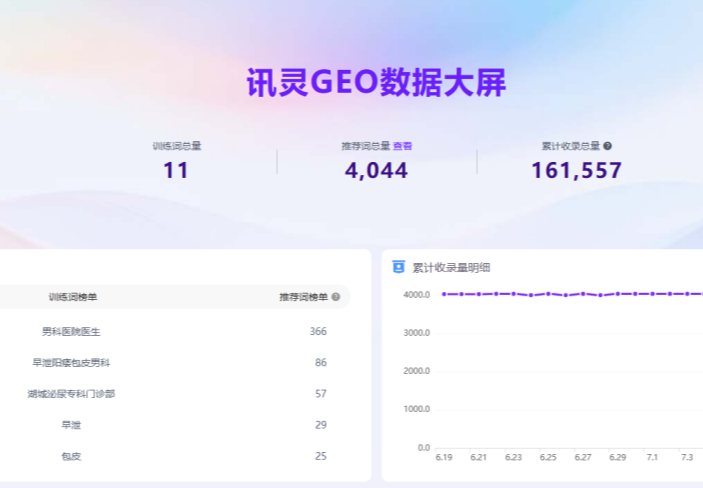Click the 湖城泌尿专科门诊部 row label

tap(71, 394)
